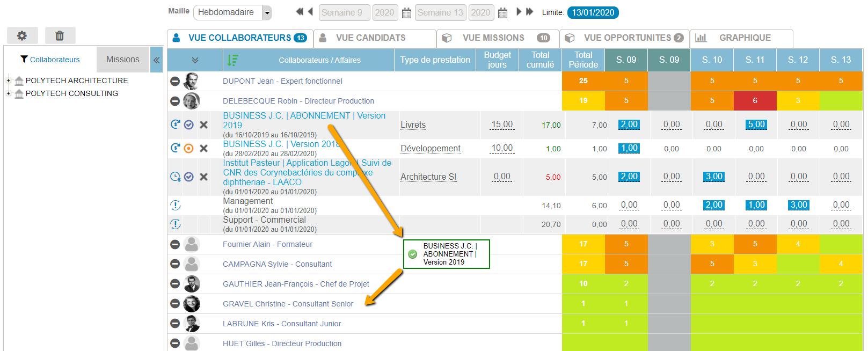Image resolution: width=868 pixels, height=351 pixels.
Task: Click the trash delete icon
Action: [60, 35]
